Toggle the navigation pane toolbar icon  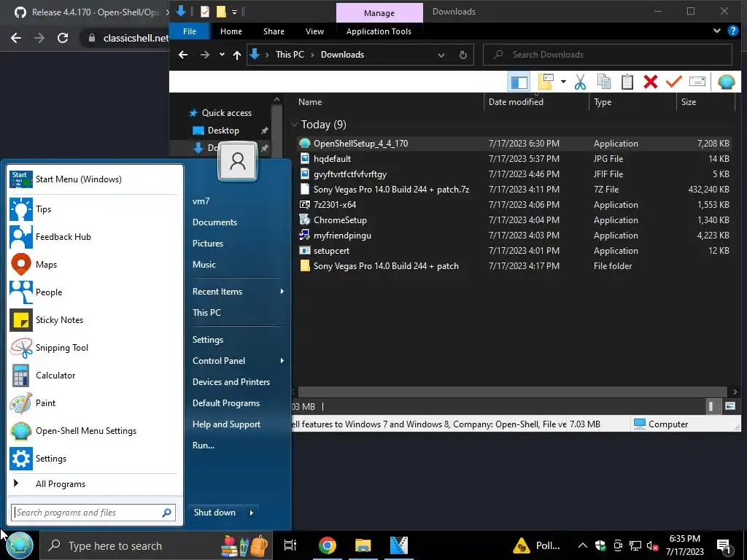coord(519,82)
